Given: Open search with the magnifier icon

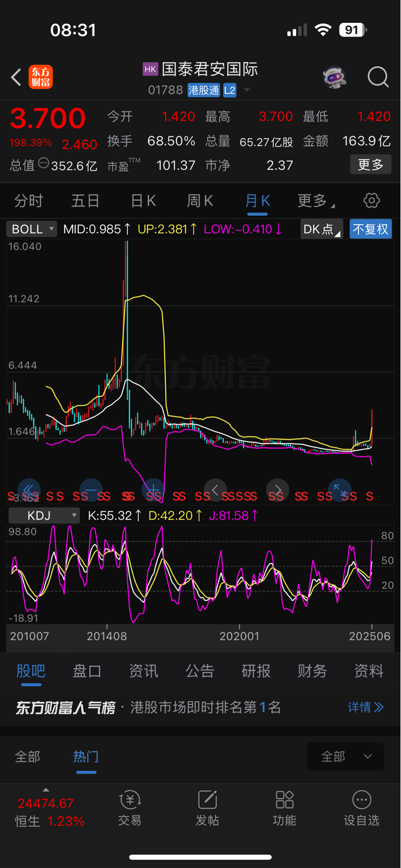Looking at the screenshot, I should pos(378,77).
